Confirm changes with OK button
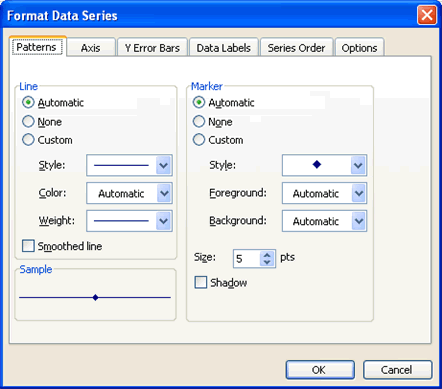This screenshot has width=442, height=389. tap(320, 370)
